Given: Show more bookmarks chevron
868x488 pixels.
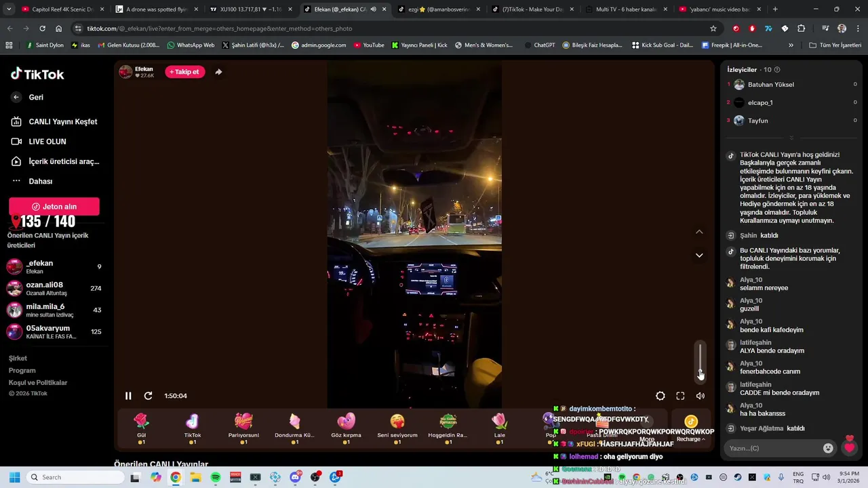Looking at the screenshot, I should (791, 45).
